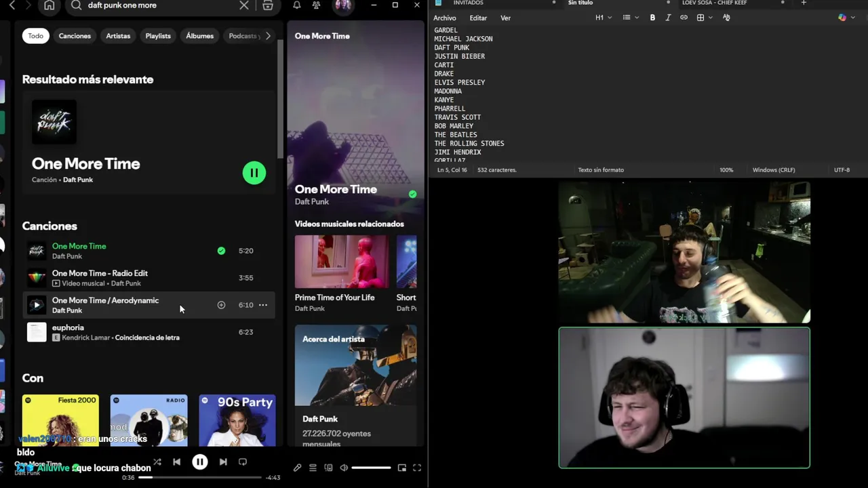Select the Canciones filter chip
The image size is (868, 488).
click(75, 36)
